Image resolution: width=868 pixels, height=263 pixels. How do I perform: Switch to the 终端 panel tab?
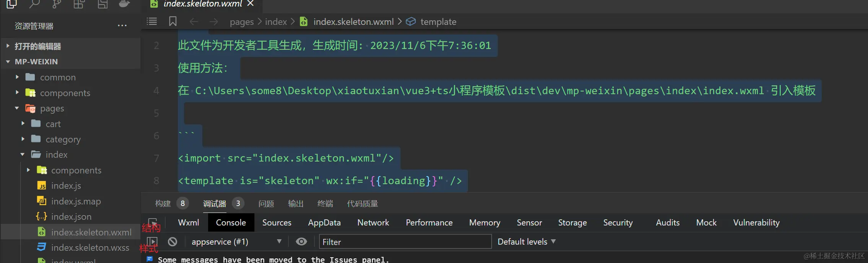[325, 204]
